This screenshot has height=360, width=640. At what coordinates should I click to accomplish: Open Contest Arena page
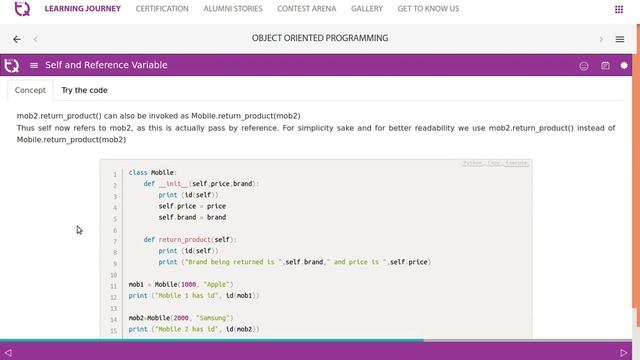(307, 9)
